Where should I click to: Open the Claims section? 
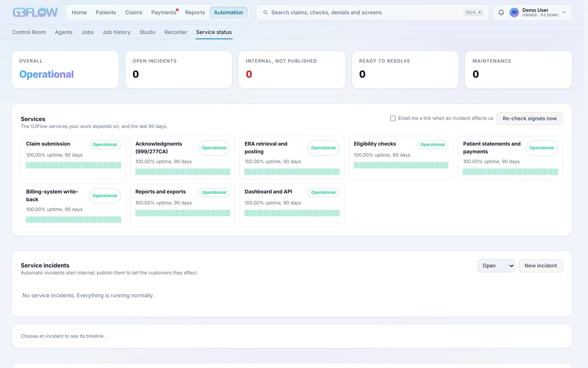click(133, 13)
